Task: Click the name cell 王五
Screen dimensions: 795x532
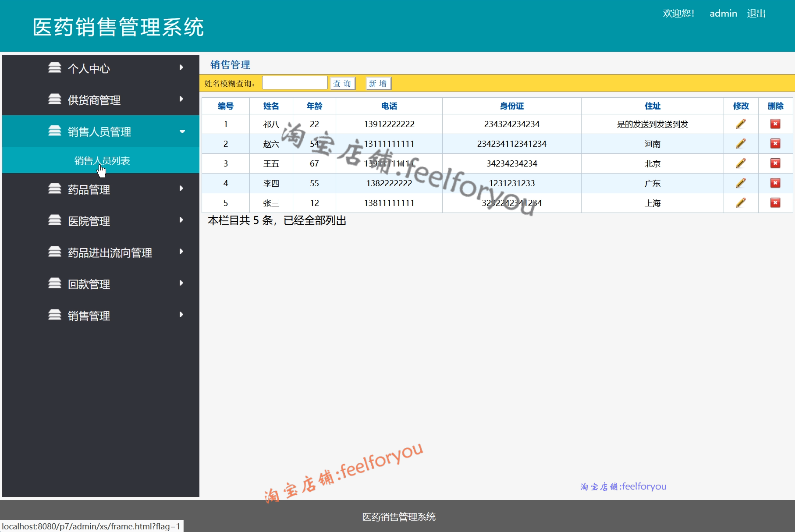Action: (271, 163)
